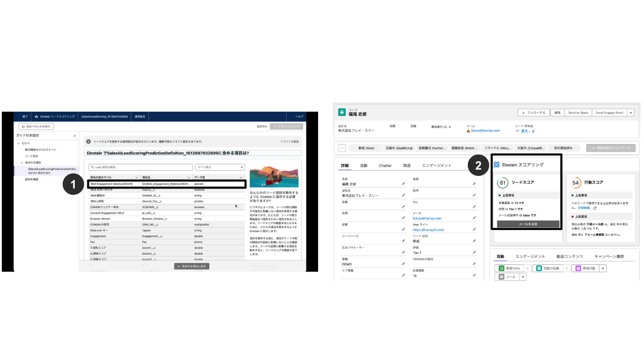Click the 新規ToDo green checklist icon
Image resolution: width=644 pixels, height=361 pixels.
point(502,268)
